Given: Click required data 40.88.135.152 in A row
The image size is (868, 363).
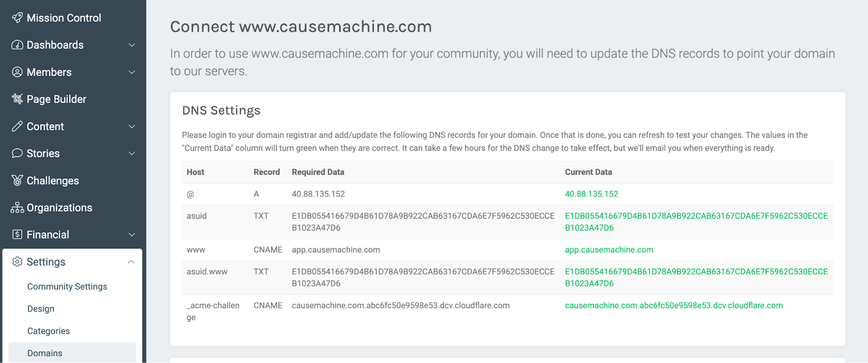Looking at the screenshot, I should coord(318,194).
